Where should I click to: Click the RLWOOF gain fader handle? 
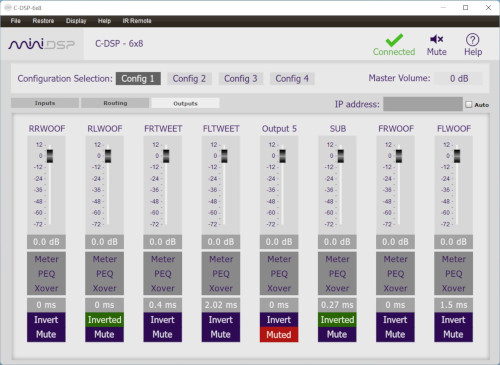[108, 156]
